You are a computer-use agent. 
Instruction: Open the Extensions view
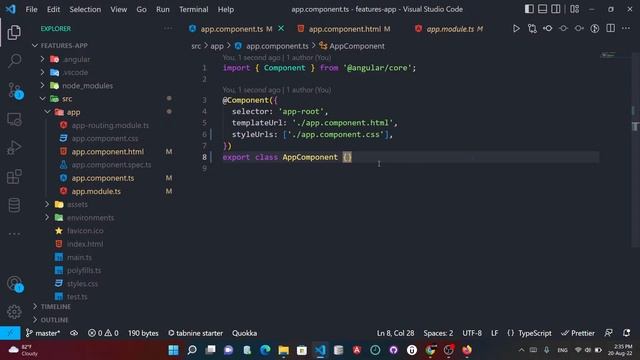[14, 177]
